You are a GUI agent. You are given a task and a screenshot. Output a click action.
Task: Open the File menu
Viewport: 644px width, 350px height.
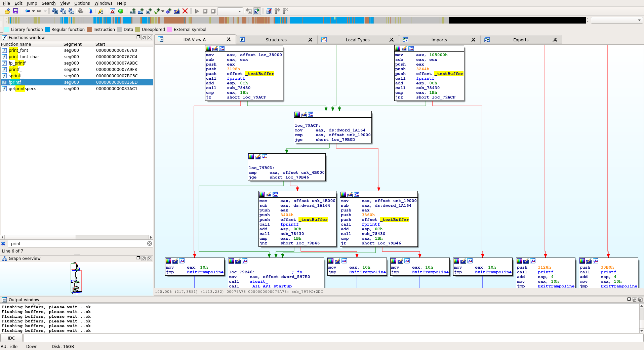coord(6,3)
